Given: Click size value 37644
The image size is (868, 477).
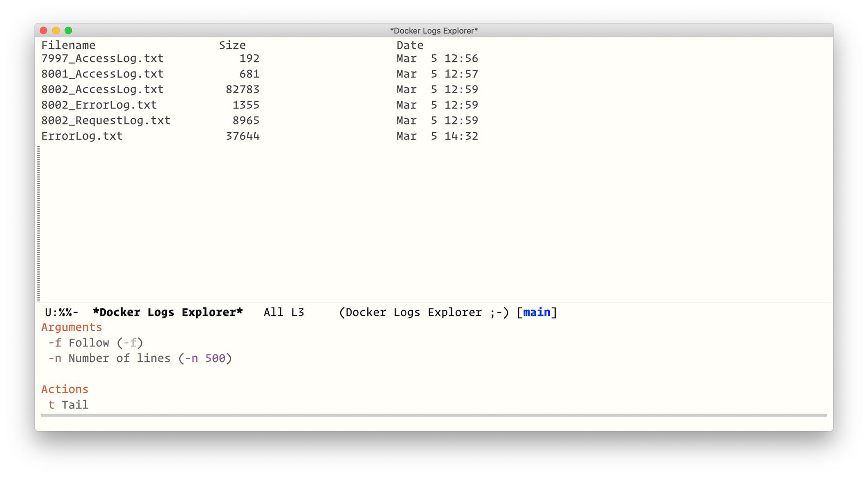Looking at the screenshot, I should (243, 136).
